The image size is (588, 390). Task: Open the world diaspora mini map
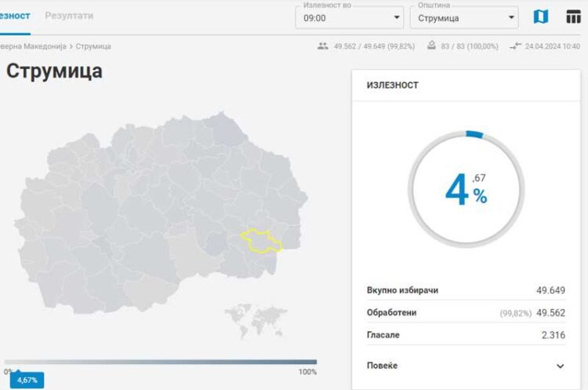pyautogui.click(x=256, y=320)
